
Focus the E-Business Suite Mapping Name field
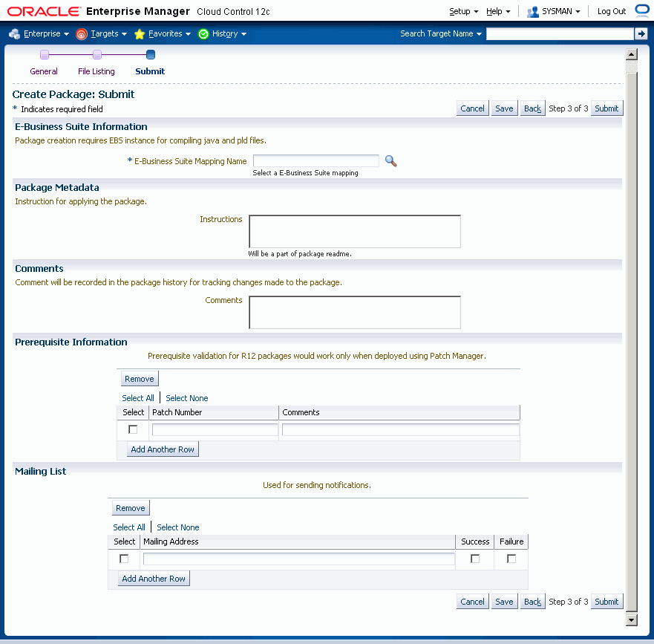(x=316, y=161)
